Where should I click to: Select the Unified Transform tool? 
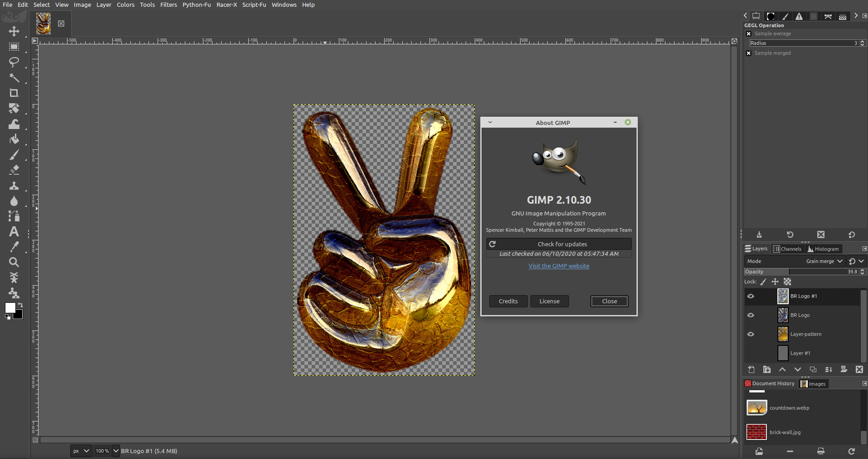pos(14,108)
